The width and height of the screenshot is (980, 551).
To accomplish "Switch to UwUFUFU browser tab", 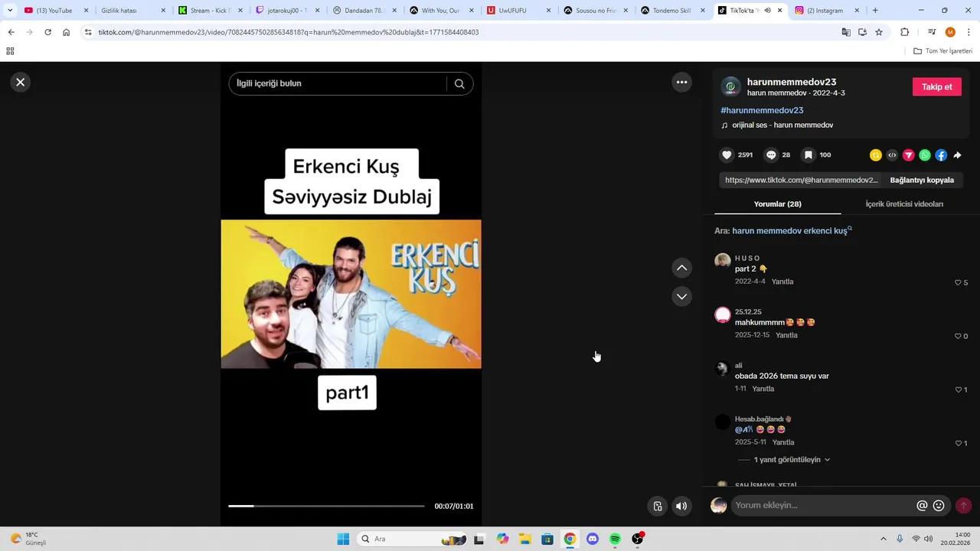I will [x=518, y=11].
